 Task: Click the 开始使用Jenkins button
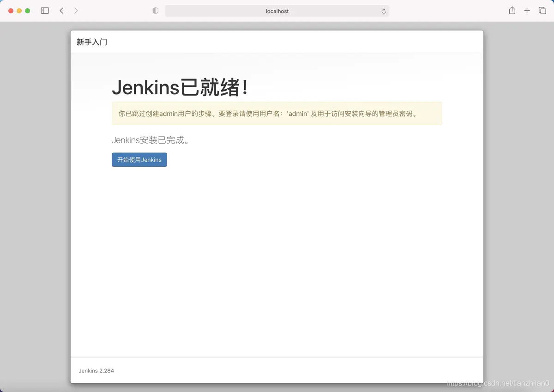click(x=139, y=160)
